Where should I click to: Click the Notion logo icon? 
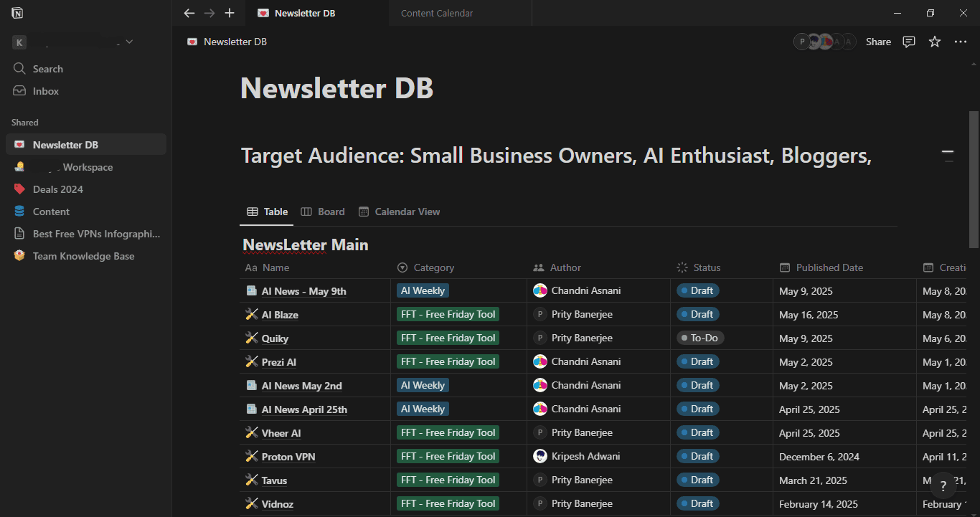point(17,13)
